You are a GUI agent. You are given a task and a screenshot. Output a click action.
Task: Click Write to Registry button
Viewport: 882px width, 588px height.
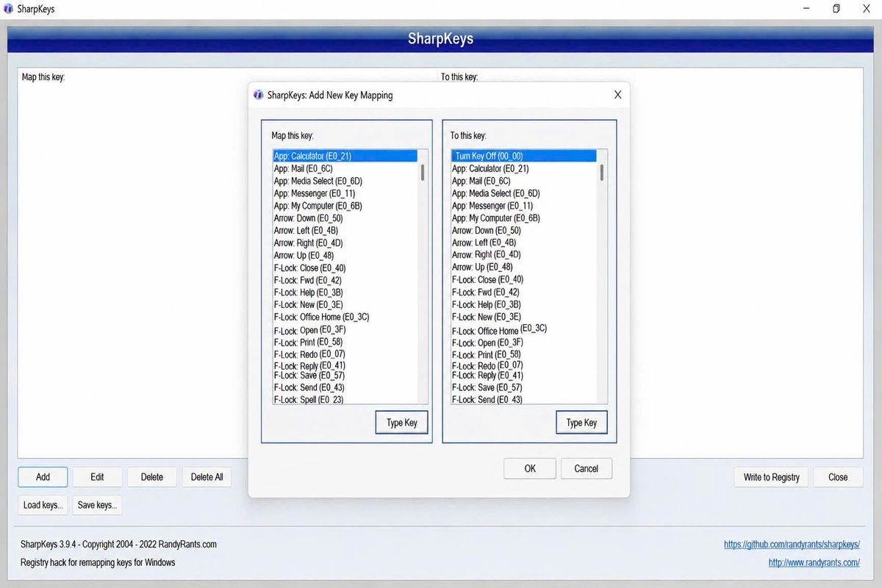772,477
